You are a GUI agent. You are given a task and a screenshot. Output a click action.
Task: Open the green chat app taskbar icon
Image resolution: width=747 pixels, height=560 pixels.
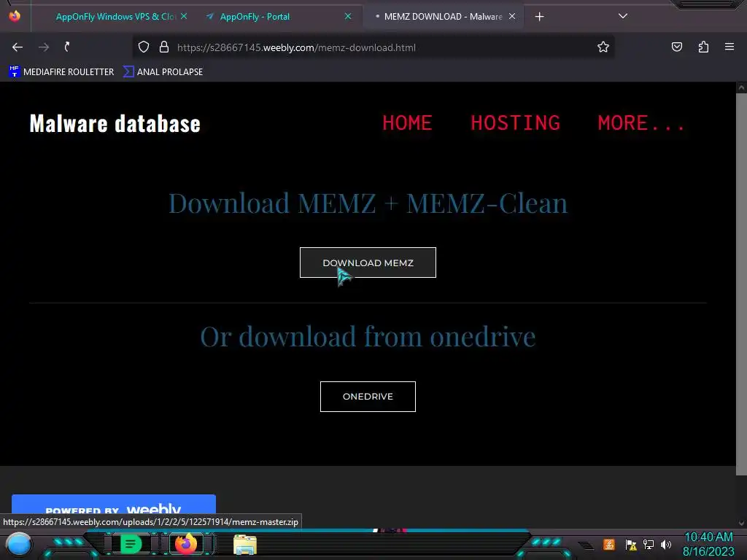[x=131, y=544]
